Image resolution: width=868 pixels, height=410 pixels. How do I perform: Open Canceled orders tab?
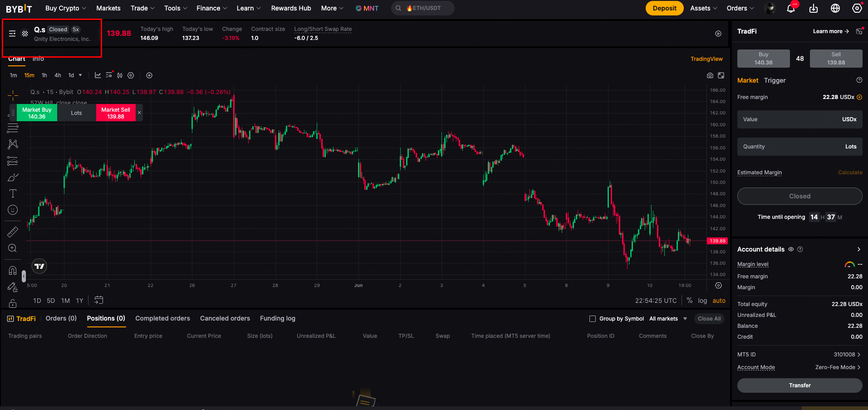(225, 318)
